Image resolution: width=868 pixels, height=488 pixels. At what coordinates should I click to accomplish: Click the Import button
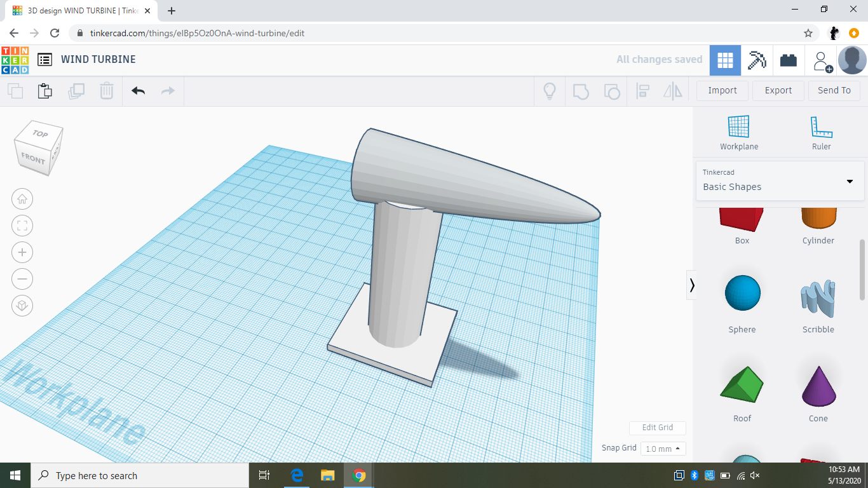point(722,90)
